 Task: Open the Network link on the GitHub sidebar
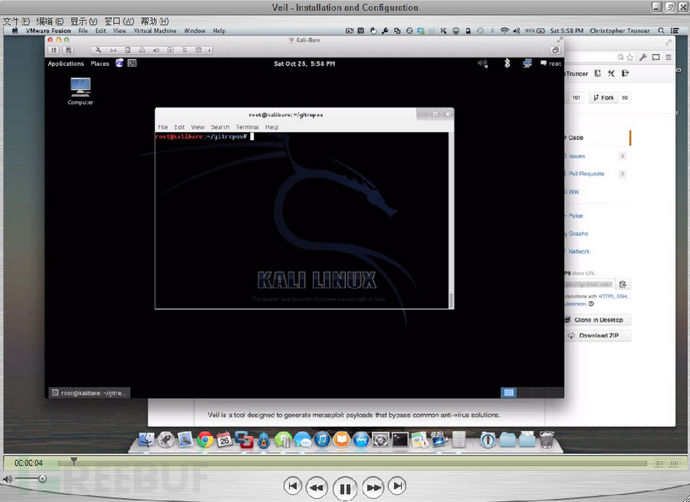coord(579,252)
